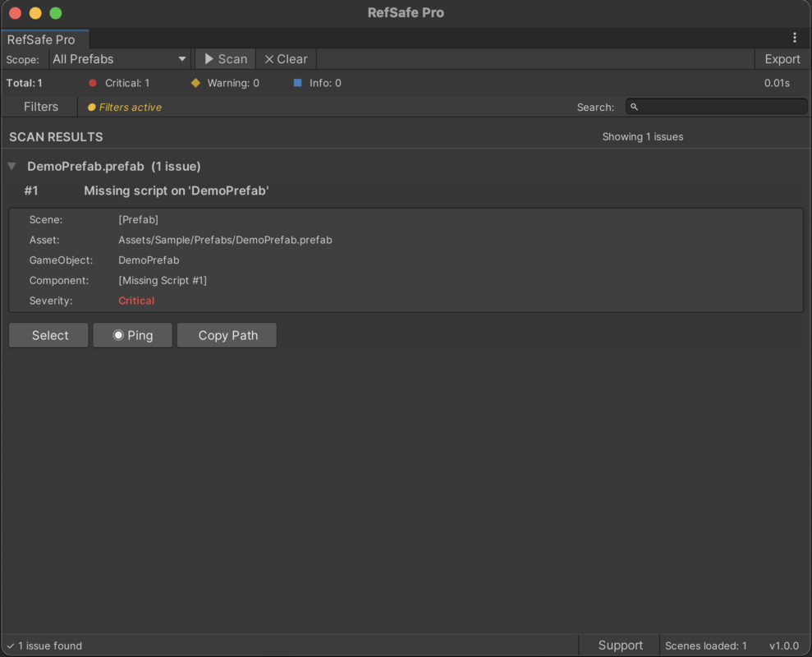Start a Scan
This screenshot has height=657, width=812.
[x=226, y=59]
